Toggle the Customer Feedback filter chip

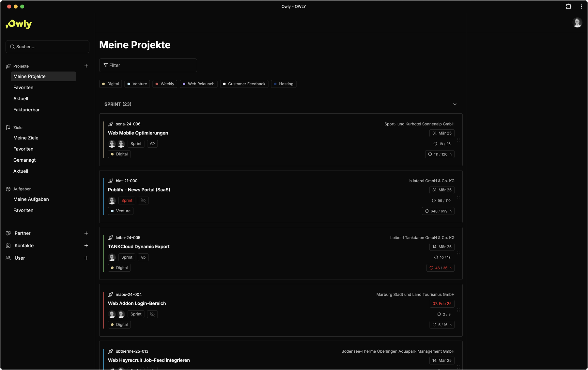tap(244, 84)
